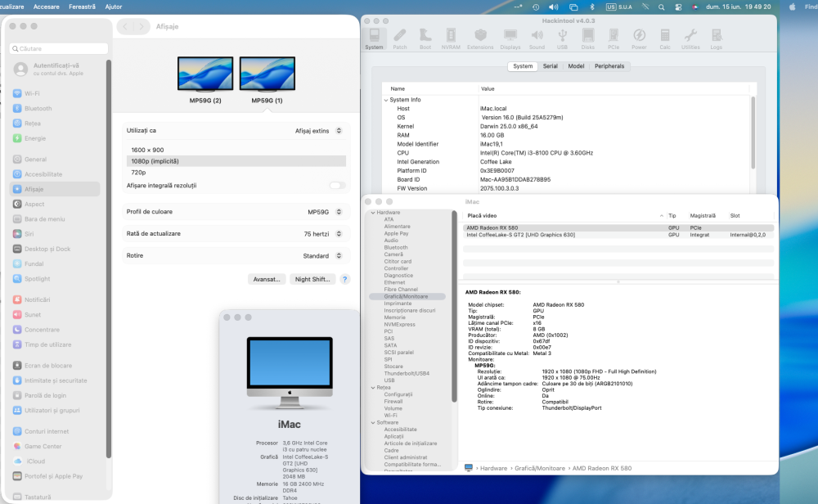The height and width of the screenshot is (504, 818).
Task: Click the volume icon in menu bar
Action: 554,7
